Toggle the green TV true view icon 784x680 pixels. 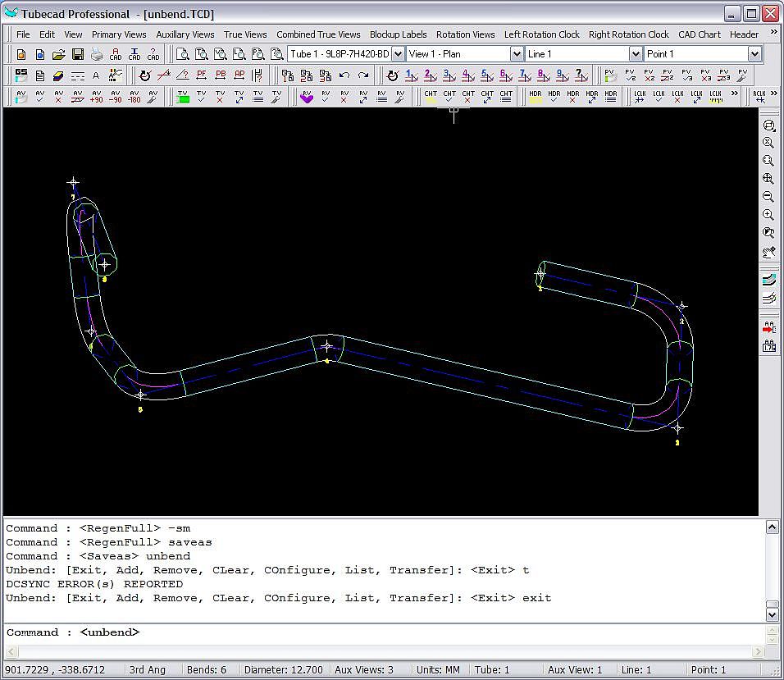click(x=183, y=96)
